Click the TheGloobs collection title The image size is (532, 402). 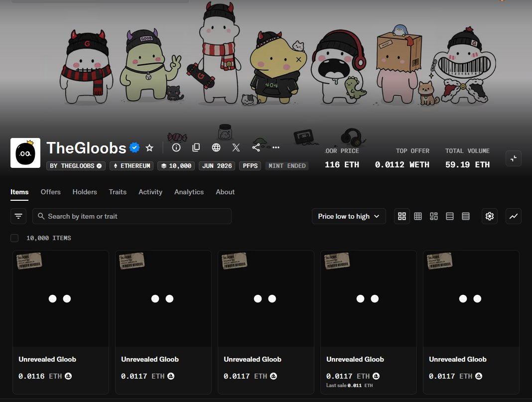tap(87, 148)
